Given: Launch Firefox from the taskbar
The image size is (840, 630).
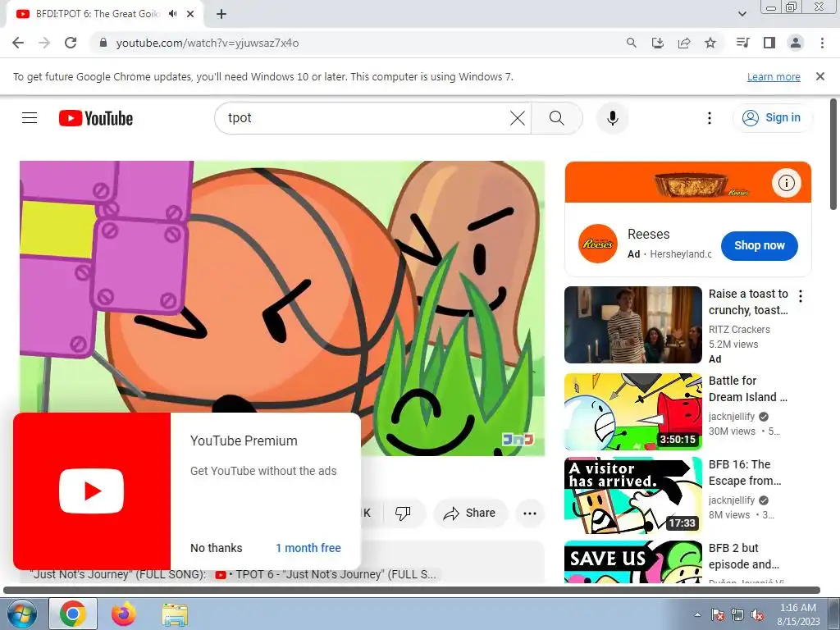Looking at the screenshot, I should coord(124,614).
